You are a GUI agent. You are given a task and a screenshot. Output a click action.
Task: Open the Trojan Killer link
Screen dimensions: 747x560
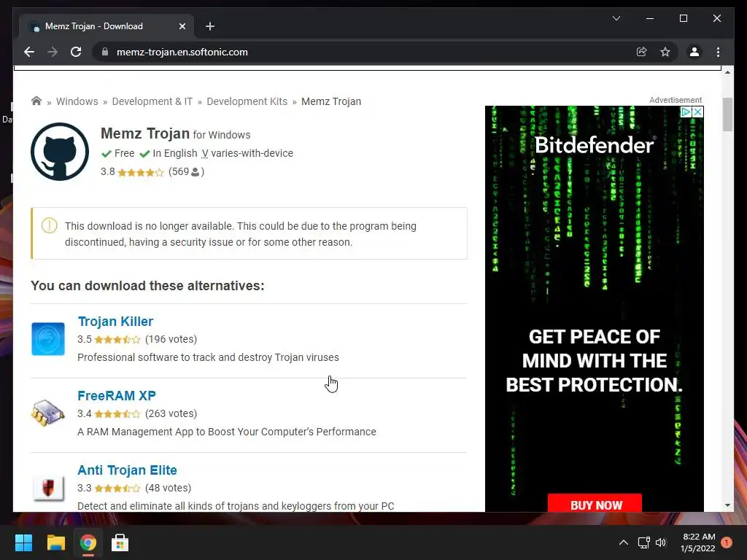[115, 322]
